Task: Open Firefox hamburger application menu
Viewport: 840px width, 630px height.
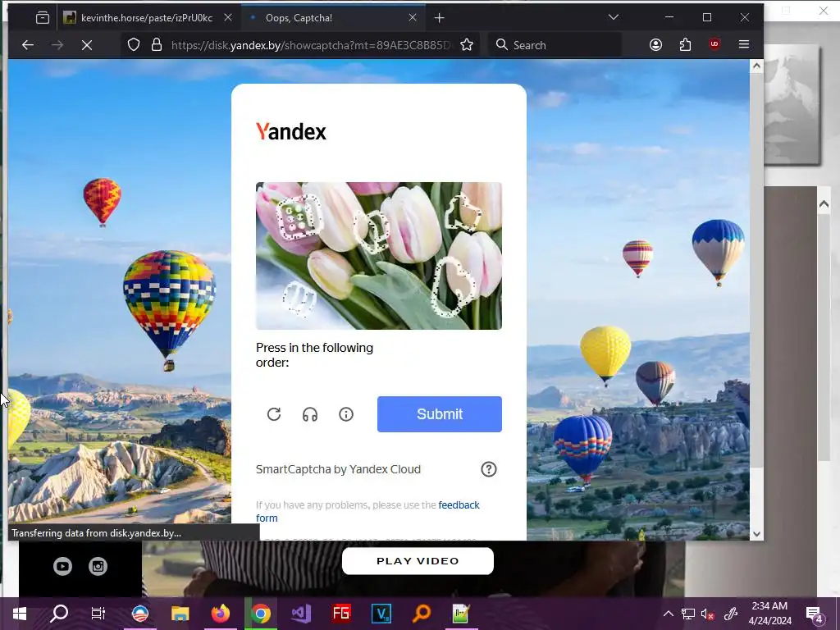Action: pyautogui.click(x=743, y=45)
